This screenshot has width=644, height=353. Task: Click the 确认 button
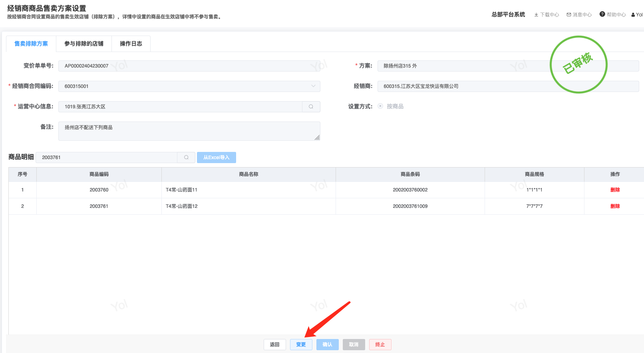tap(328, 345)
